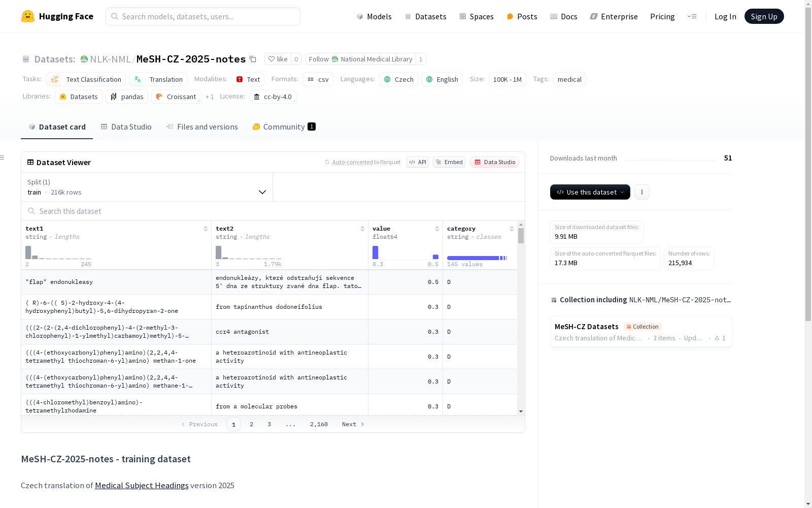This screenshot has width=812, height=508.
Task: Click the text1 length histogram bar
Action: point(28,252)
